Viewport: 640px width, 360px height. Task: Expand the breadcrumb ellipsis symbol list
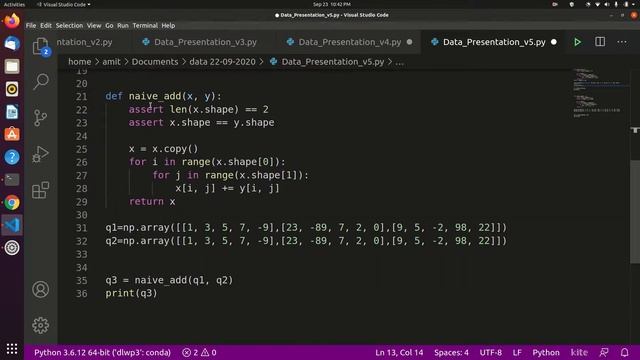point(400,62)
